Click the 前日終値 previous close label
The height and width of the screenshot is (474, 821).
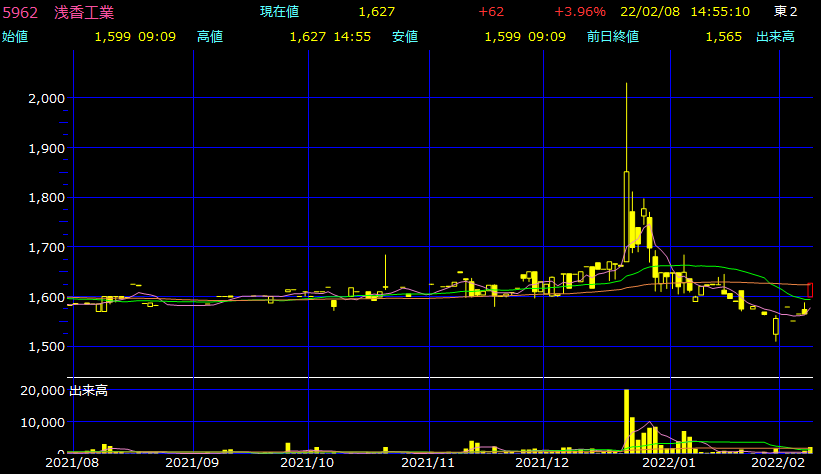613,37
